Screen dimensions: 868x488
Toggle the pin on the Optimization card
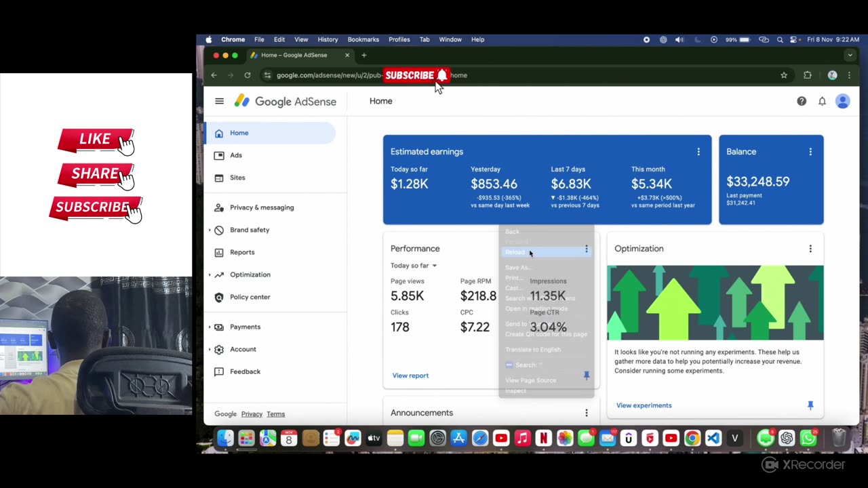[x=810, y=405]
